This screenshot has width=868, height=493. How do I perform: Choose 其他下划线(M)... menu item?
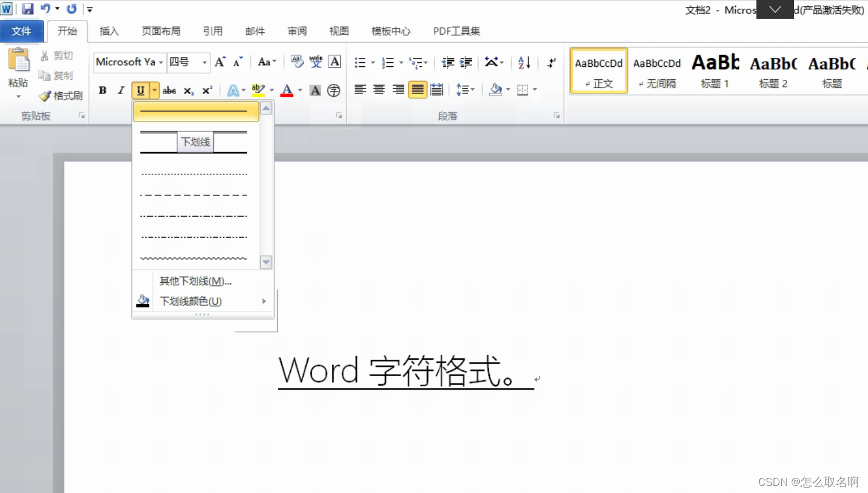(x=196, y=281)
